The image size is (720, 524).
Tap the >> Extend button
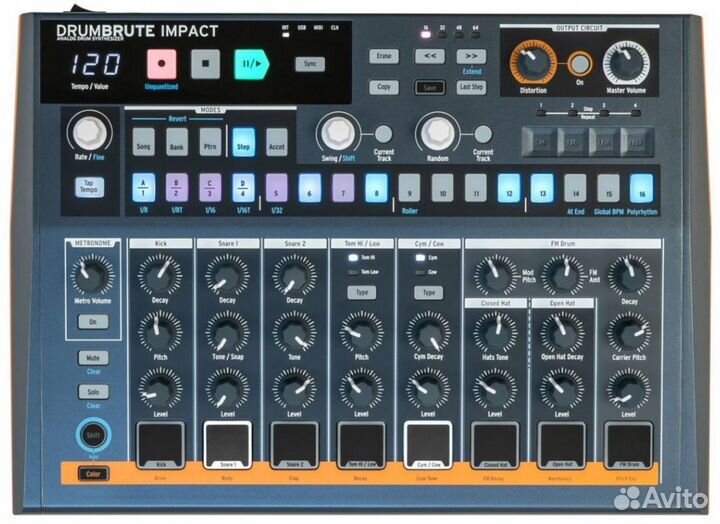[472, 56]
